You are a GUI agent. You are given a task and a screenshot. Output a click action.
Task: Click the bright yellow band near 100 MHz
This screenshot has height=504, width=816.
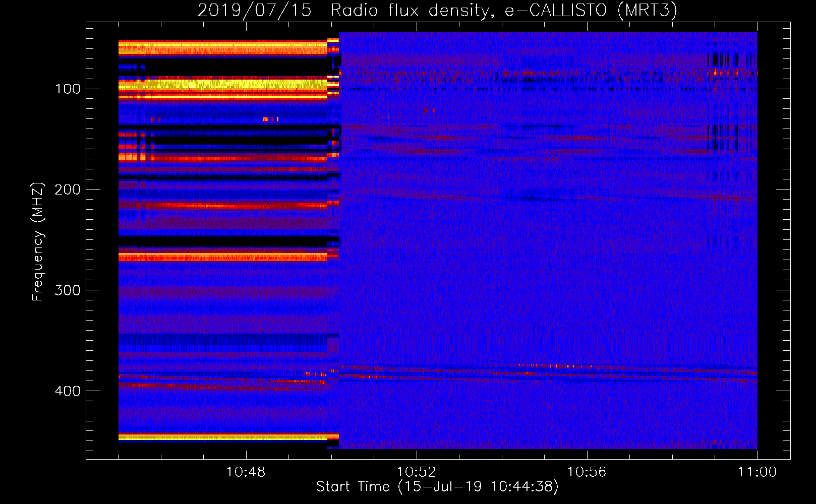point(223,85)
